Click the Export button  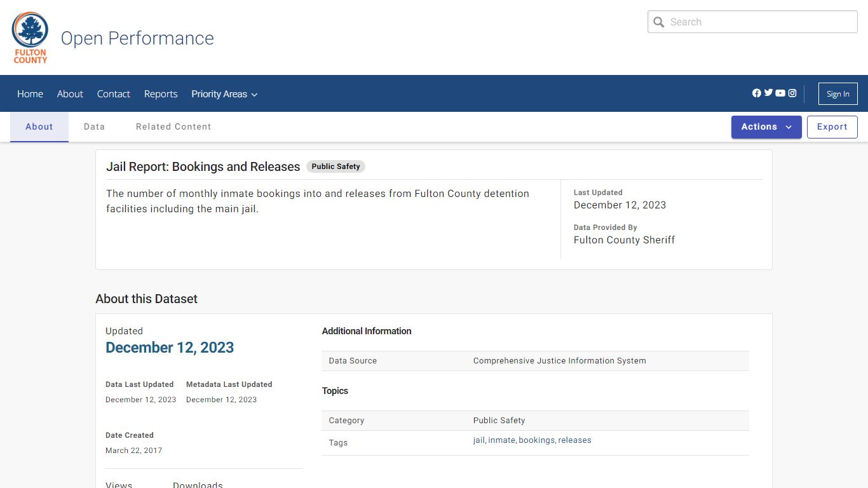point(832,126)
